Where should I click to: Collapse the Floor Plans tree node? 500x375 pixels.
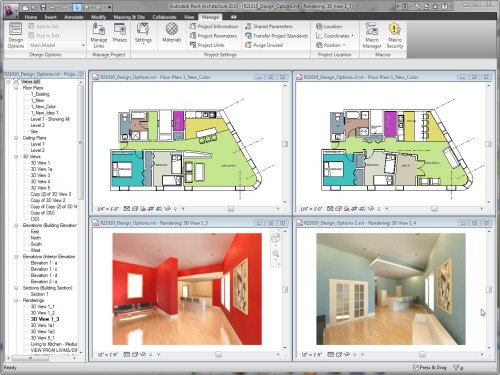pos(16,88)
